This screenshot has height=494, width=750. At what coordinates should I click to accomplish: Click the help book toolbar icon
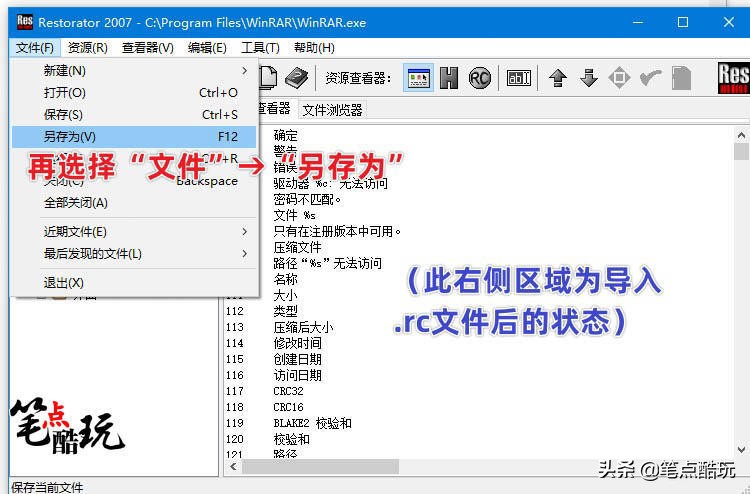(x=297, y=77)
